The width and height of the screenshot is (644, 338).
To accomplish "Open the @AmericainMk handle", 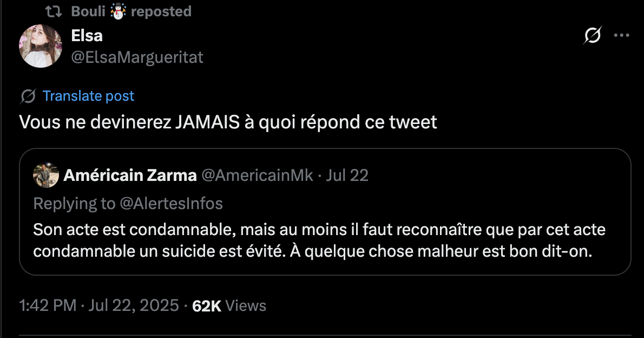I will click(x=257, y=175).
